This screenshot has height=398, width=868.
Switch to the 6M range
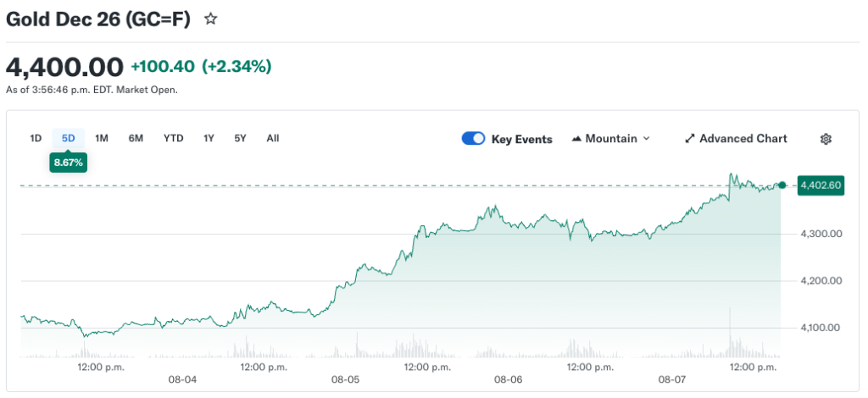click(x=136, y=138)
